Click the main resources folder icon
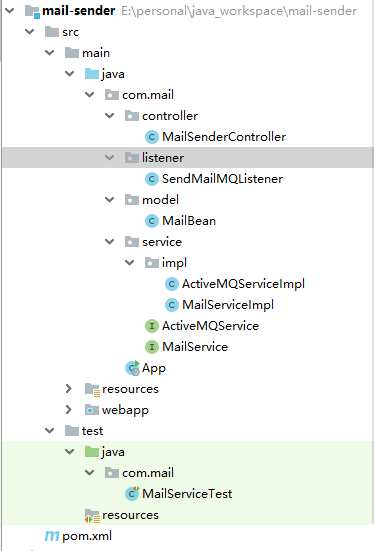 [x=92, y=389]
